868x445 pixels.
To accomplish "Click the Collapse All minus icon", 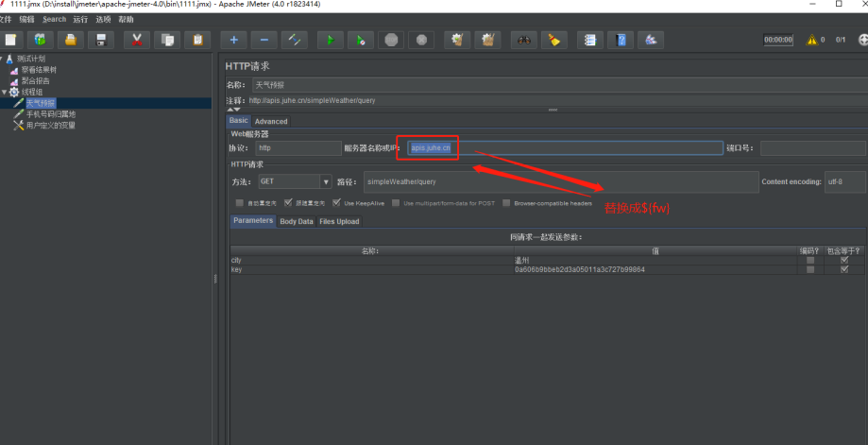I will pos(264,40).
